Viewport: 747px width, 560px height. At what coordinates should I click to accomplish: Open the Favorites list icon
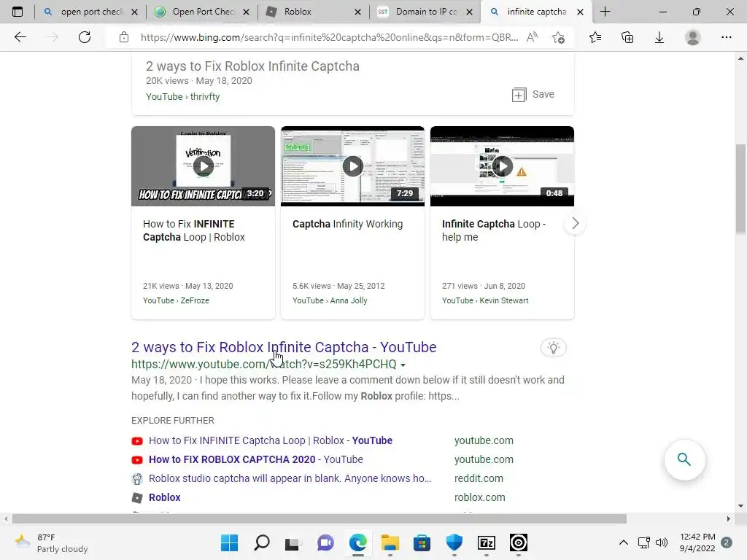click(x=595, y=37)
